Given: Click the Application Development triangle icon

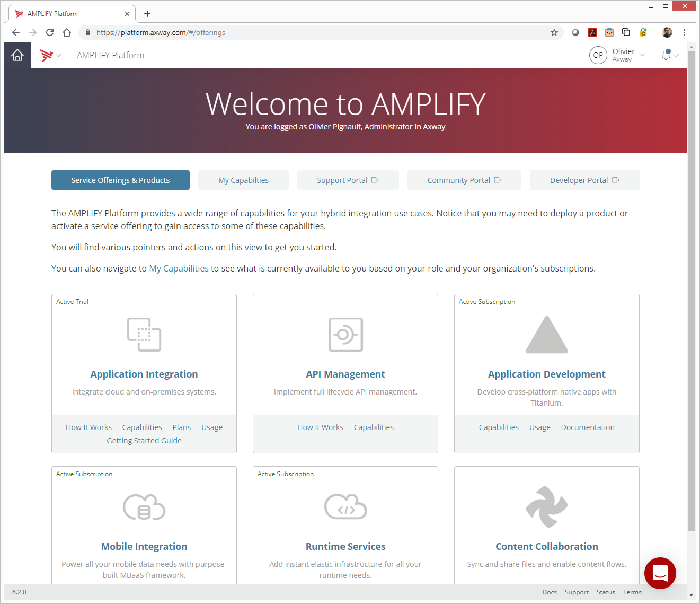Looking at the screenshot, I should (x=547, y=335).
